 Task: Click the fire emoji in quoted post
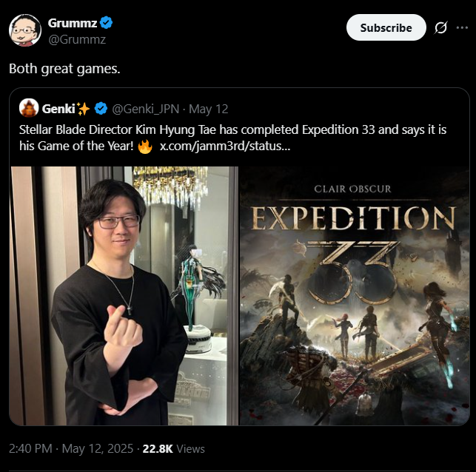(145, 146)
